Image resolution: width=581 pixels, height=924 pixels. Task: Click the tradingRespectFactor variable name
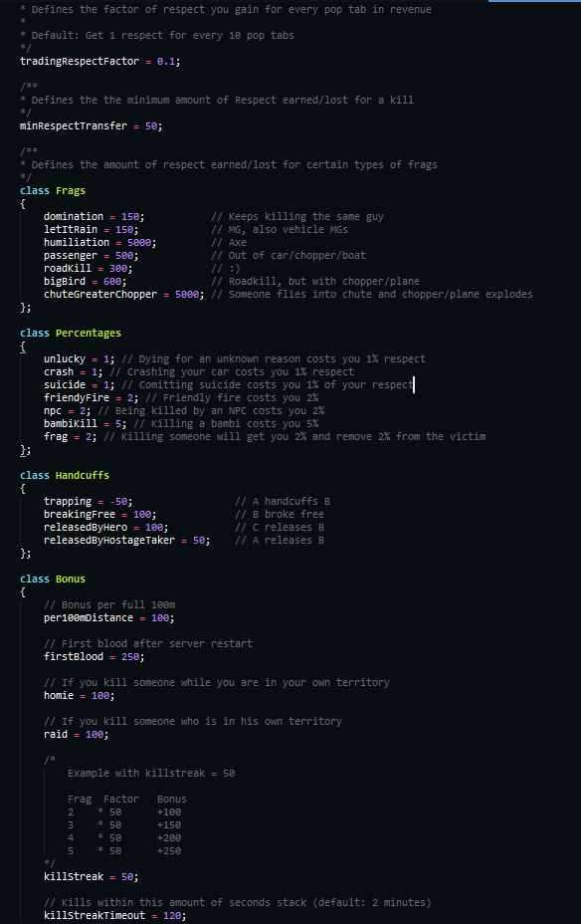tap(80, 62)
